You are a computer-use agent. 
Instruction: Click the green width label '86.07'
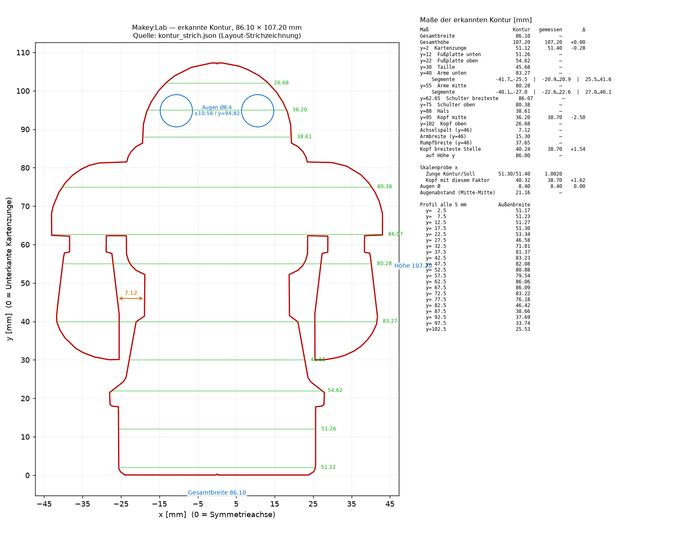coord(395,234)
